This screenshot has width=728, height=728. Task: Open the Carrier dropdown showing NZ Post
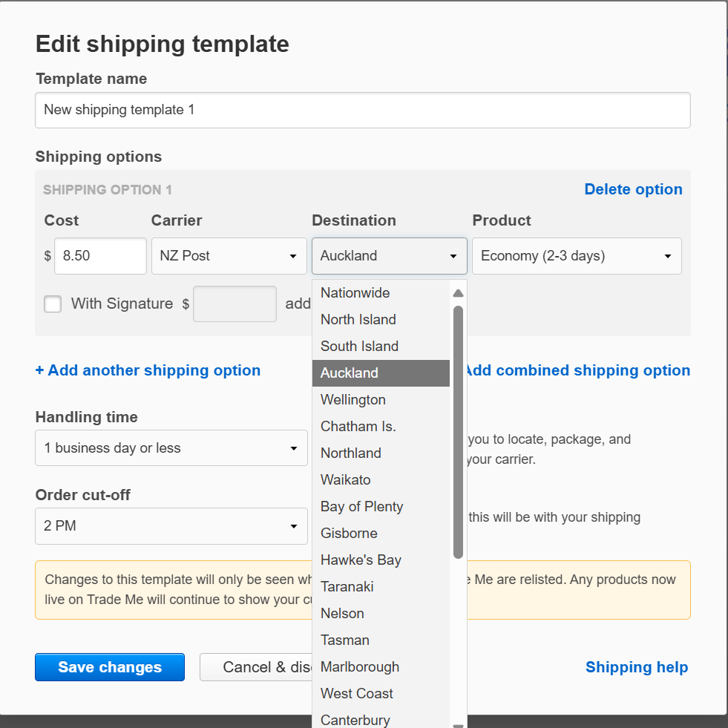coord(229,256)
